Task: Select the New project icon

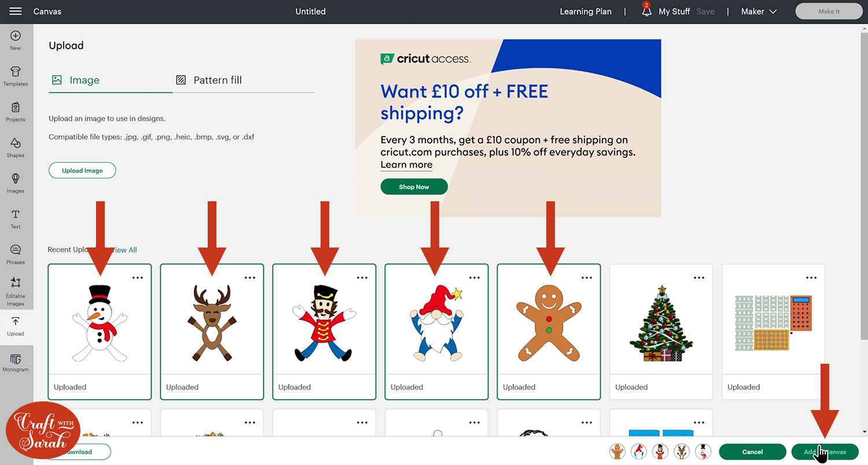Action: coord(16,40)
